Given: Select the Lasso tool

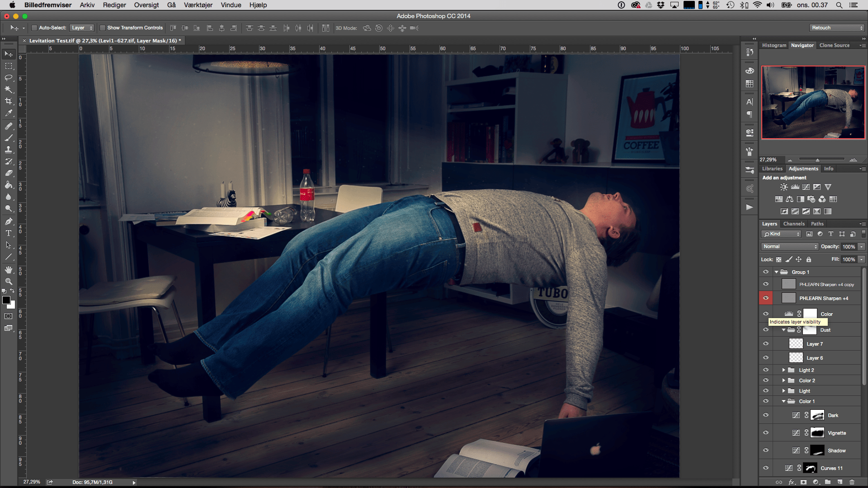Looking at the screenshot, I should 9,78.
